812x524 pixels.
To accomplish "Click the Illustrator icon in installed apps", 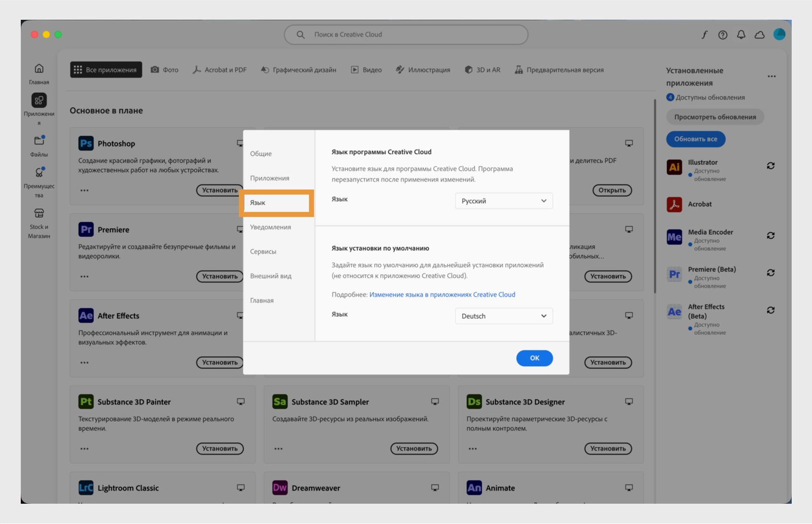I will pyautogui.click(x=674, y=167).
